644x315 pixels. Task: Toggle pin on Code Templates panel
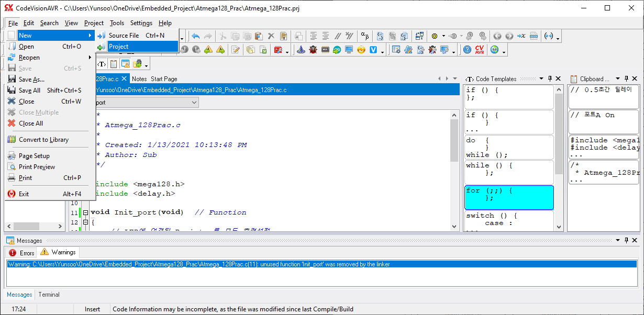pos(550,78)
